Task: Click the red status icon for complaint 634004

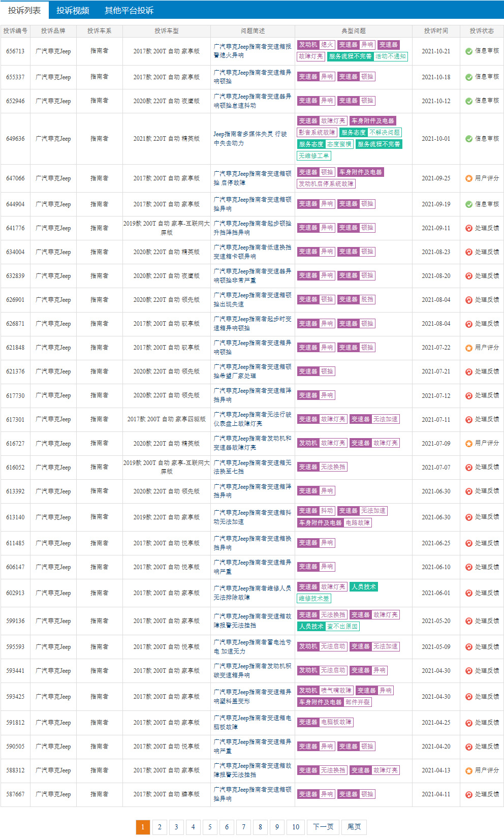Action: [x=469, y=252]
